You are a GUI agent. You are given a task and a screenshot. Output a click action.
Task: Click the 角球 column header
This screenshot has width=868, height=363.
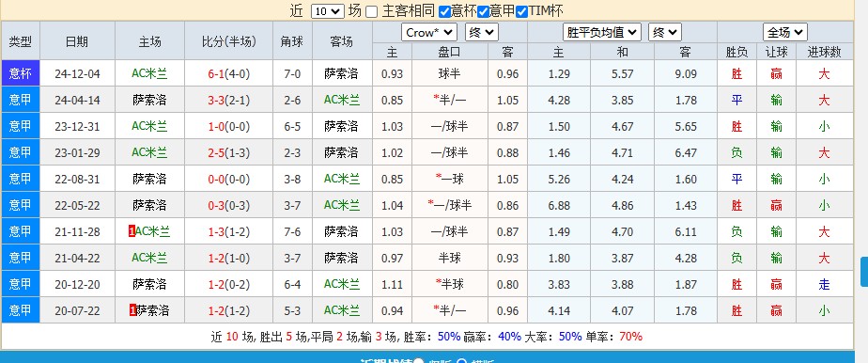[x=292, y=41]
